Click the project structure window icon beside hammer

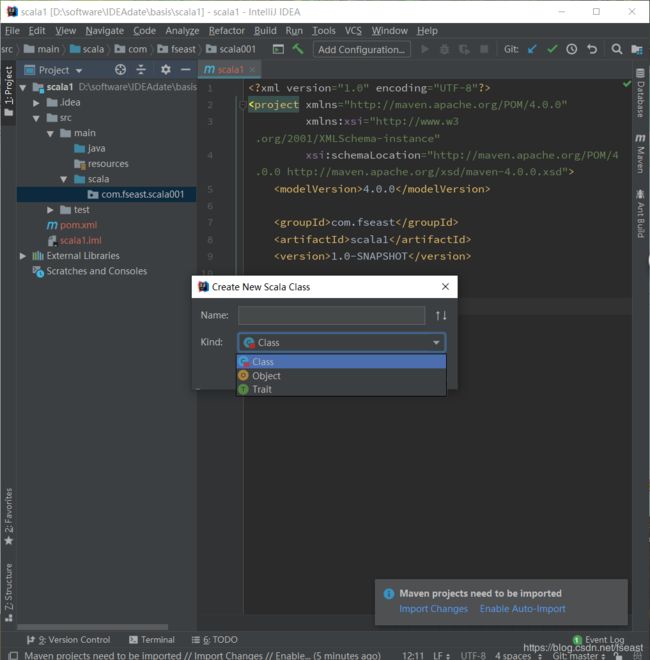coord(278,49)
